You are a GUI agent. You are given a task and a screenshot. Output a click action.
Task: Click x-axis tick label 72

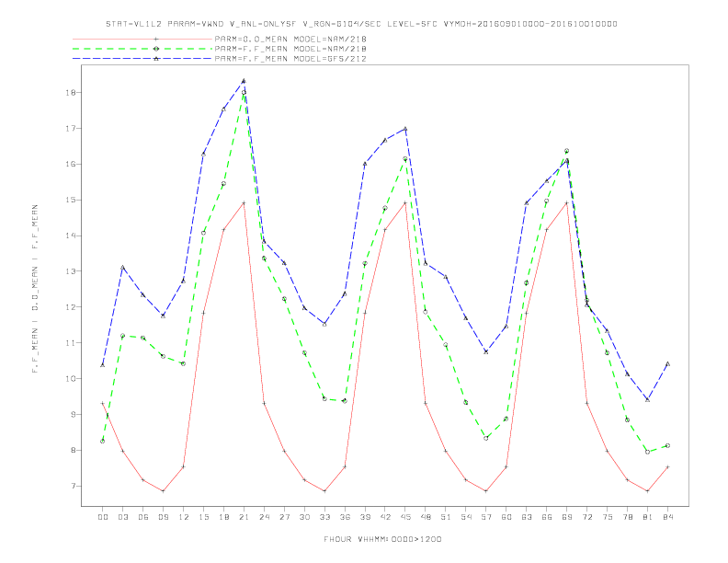pyautogui.click(x=586, y=517)
